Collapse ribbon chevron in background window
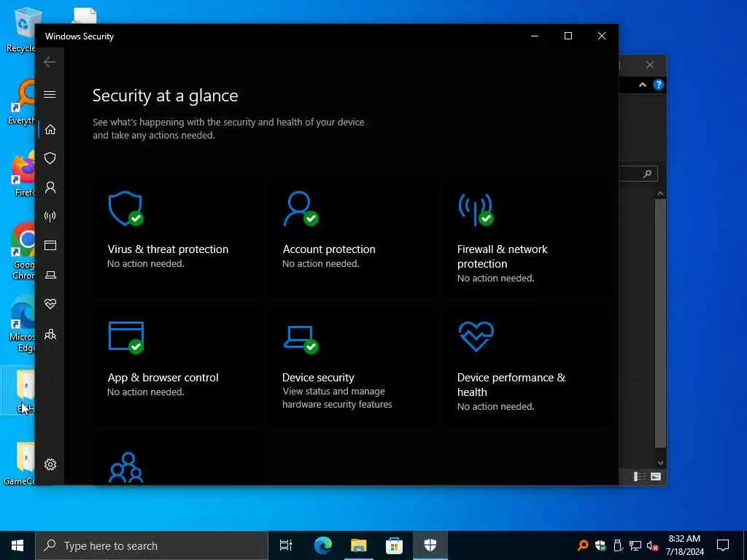The width and height of the screenshot is (747, 560). (x=643, y=85)
